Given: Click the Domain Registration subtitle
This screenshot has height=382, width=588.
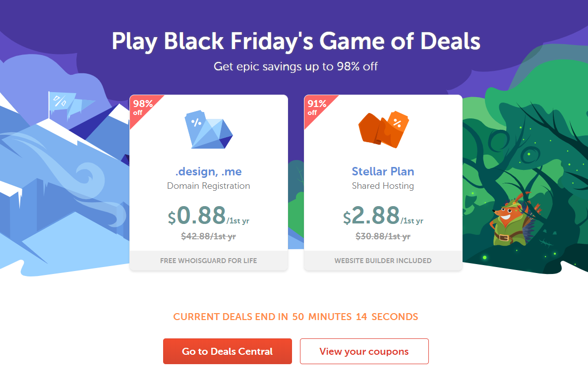Looking at the screenshot, I should [209, 186].
